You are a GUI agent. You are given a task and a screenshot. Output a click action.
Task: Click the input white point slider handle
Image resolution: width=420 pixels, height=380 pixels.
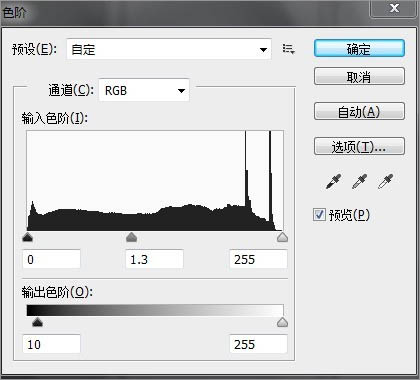point(282,237)
